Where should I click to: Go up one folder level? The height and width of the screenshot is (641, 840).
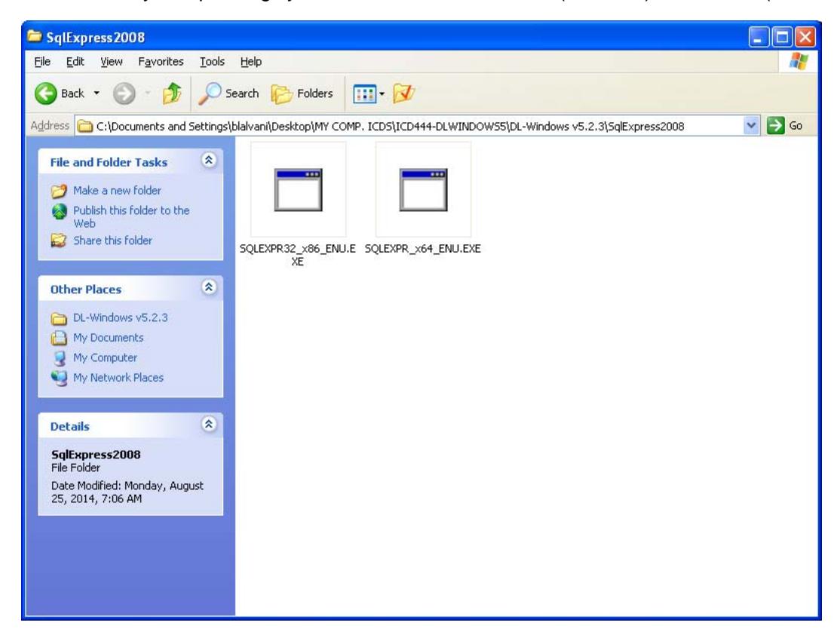[x=172, y=94]
